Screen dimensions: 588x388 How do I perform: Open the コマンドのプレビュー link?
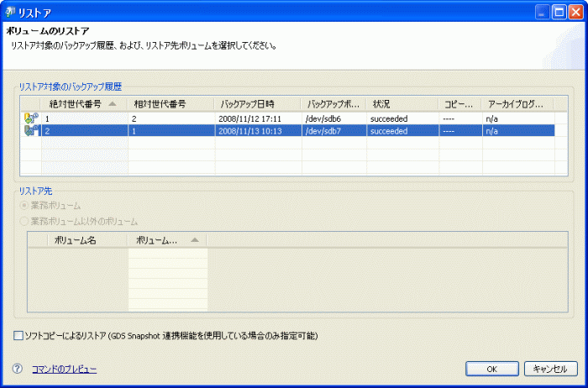pos(64,369)
